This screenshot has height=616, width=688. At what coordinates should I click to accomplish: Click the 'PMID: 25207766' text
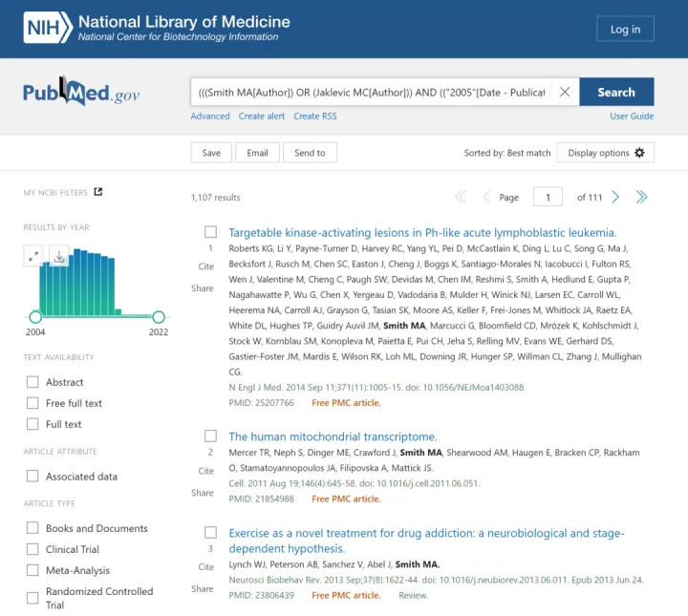point(261,402)
